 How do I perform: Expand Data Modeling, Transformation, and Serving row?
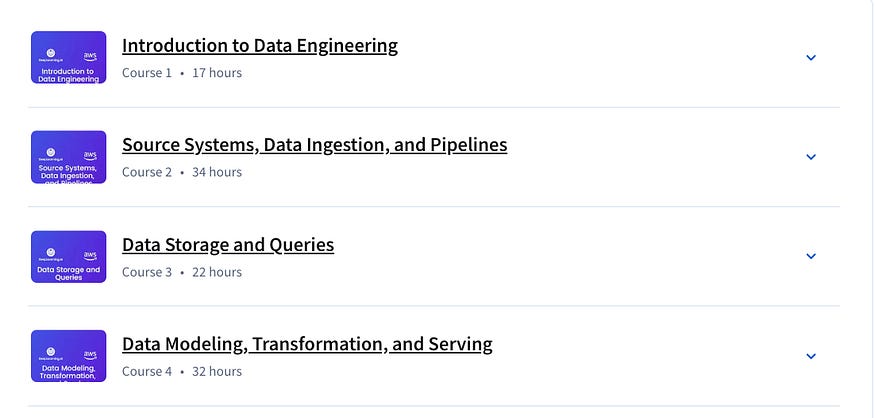[x=811, y=356]
